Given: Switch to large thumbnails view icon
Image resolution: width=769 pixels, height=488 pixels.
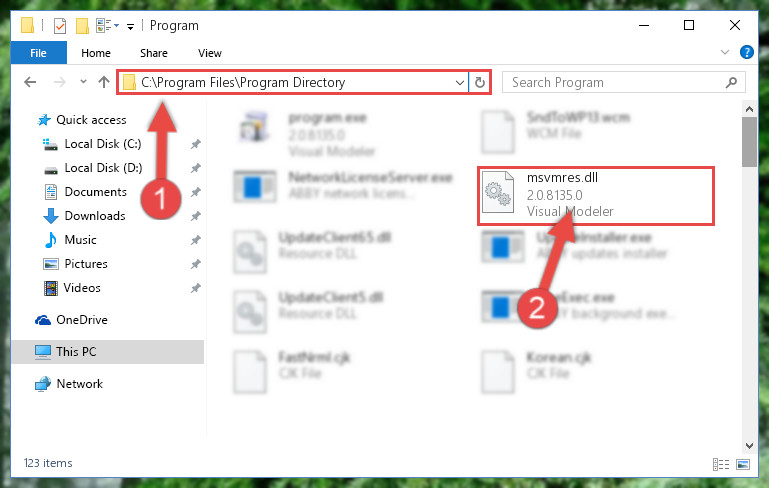Looking at the screenshot, I should point(743,464).
